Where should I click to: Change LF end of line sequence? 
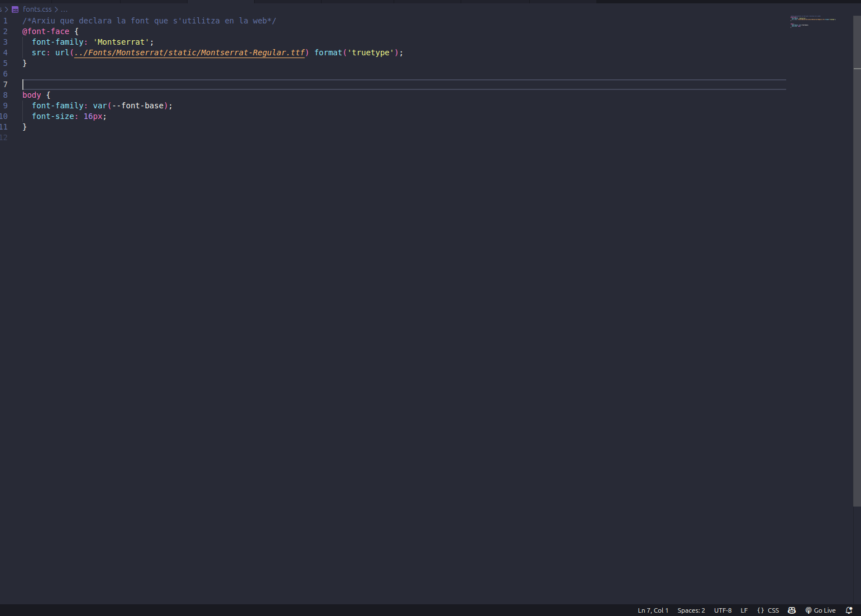(x=744, y=610)
